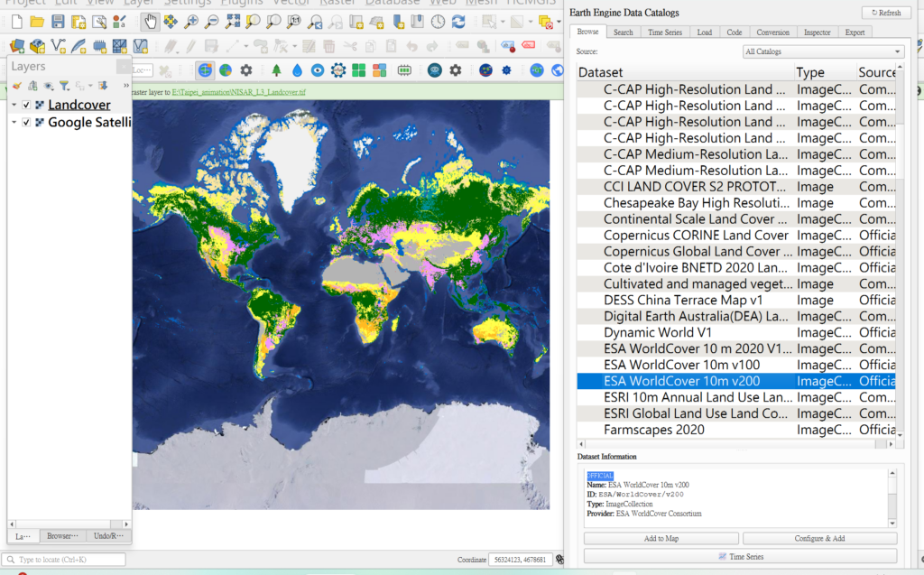This screenshot has width=924, height=575.
Task: Click the Zoom In magnifier tool
Action: tap(191, 22)
